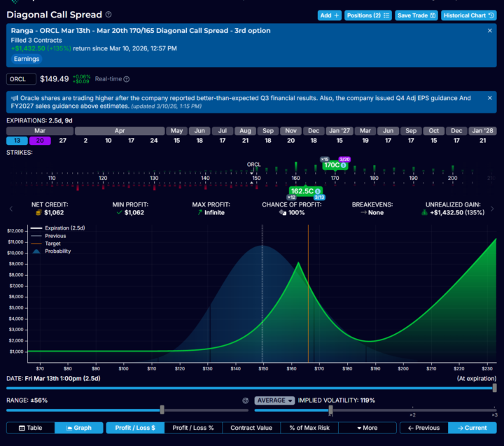Adjust the date slider handle

(494, 388)
